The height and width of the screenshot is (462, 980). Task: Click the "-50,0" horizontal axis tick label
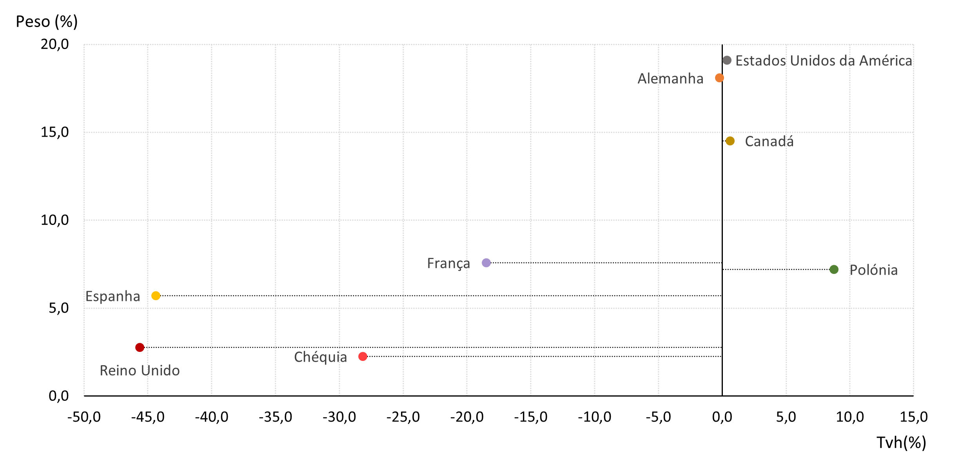point(84,417)
